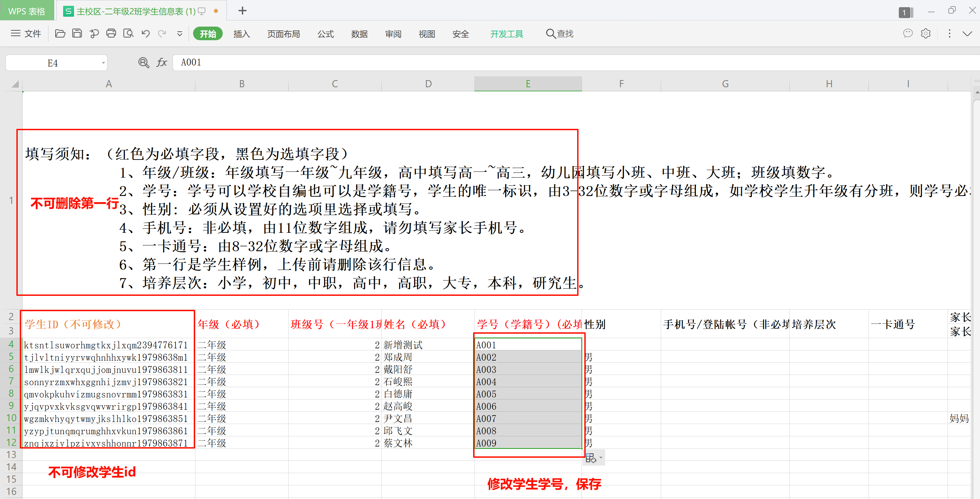Select column B header
The image size is (980, 499).
(x=242, y=84)
